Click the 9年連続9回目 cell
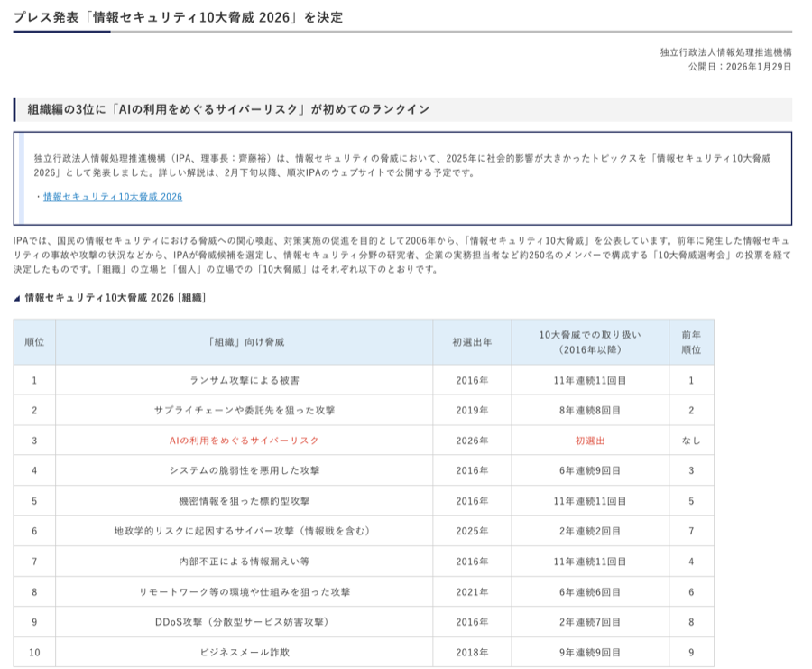Viewport: 812px width, 669px height. (590, 653)
